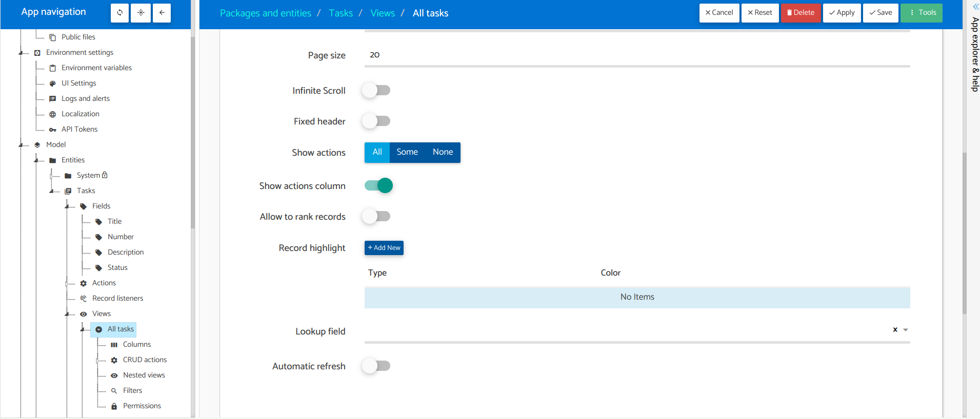The width and height of the screenshot is (980, 419).
Task: Collapse the Fields tree node
Action: pyautogui.click(x=68, y=206)
